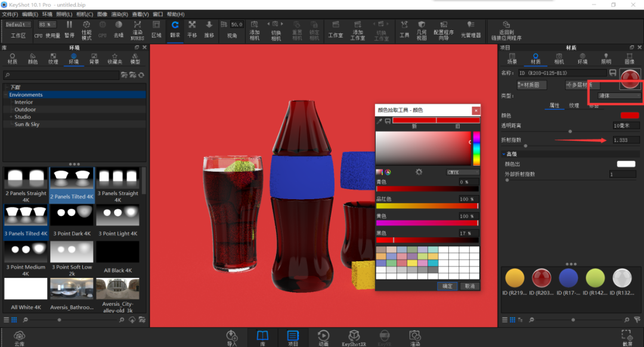644x347 pixels.
Task: Toggle the Denoise (去噪) button
Action: 118,30
